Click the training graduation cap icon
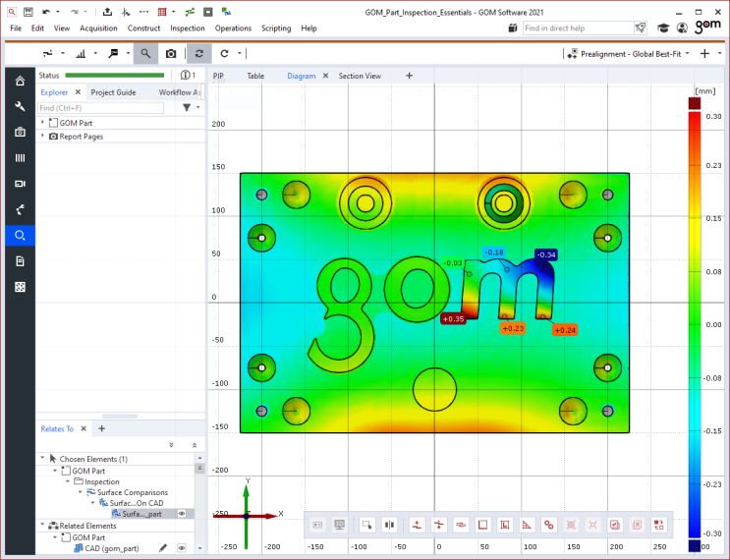 pyautogui.click(x=663, y=28)
